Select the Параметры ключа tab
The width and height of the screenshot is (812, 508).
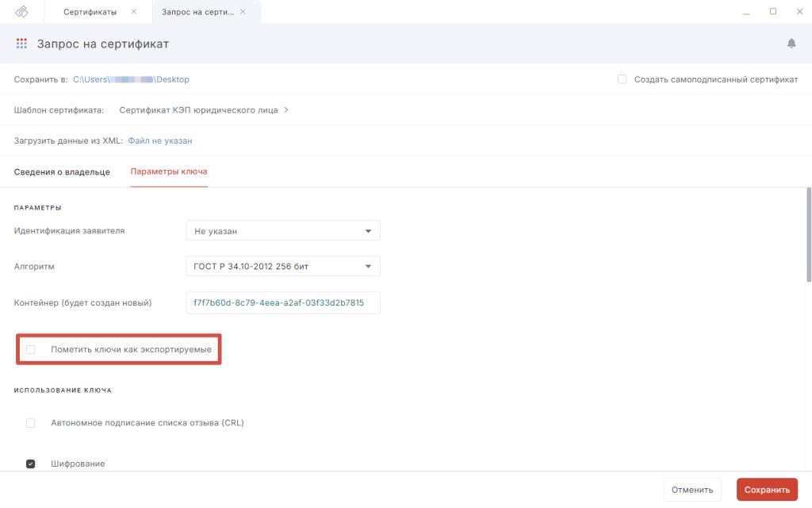coord(169,171)
